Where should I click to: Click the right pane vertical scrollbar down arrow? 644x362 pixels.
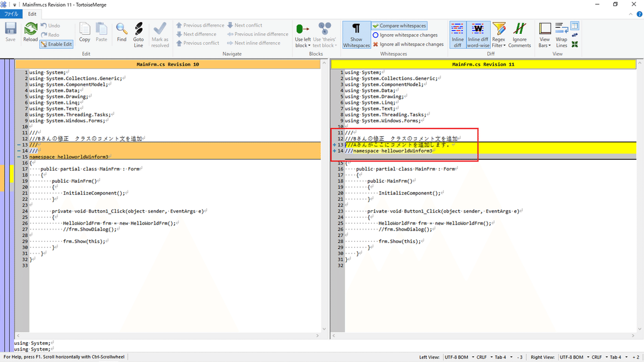pos(640,328)
